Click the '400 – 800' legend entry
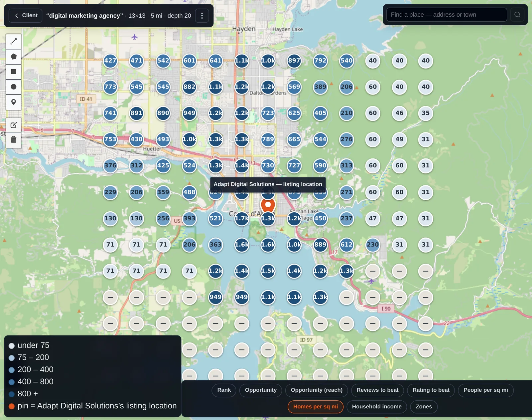 [31, 382]
